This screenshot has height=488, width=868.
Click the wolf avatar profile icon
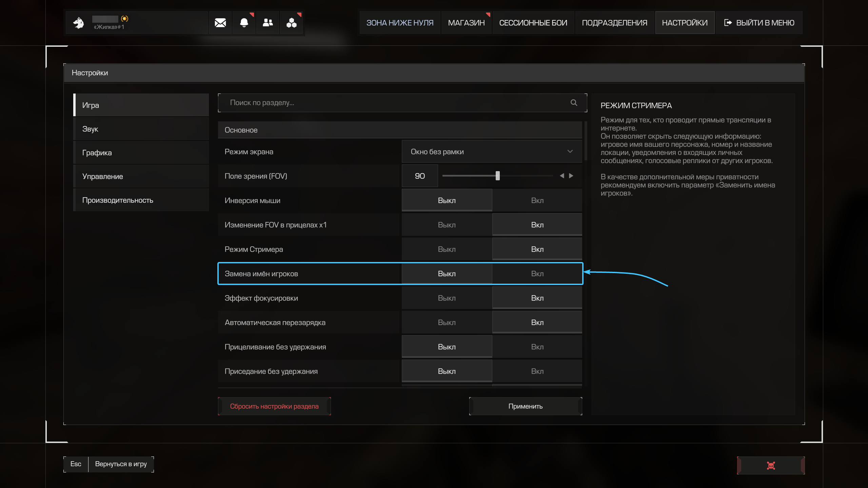[x=79, y=23]
